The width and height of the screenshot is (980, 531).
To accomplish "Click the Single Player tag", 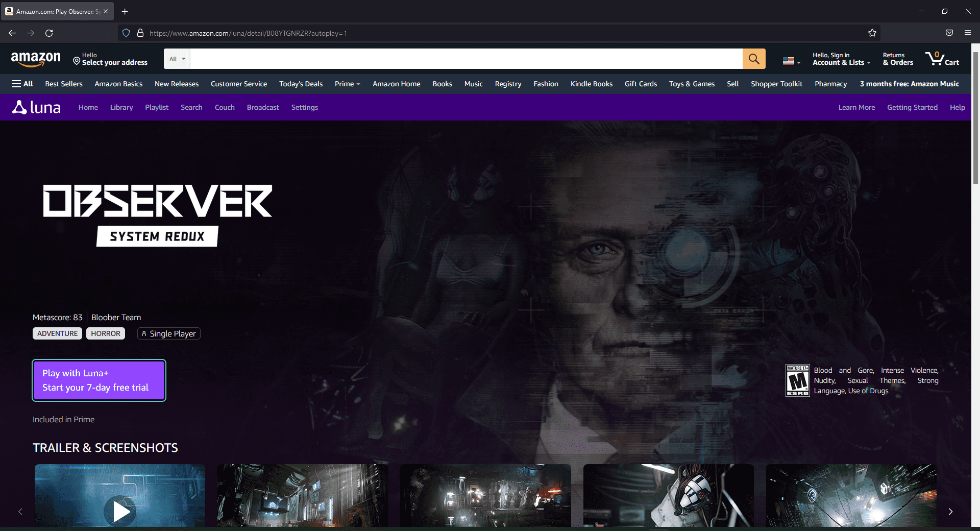I will point(169,333).
